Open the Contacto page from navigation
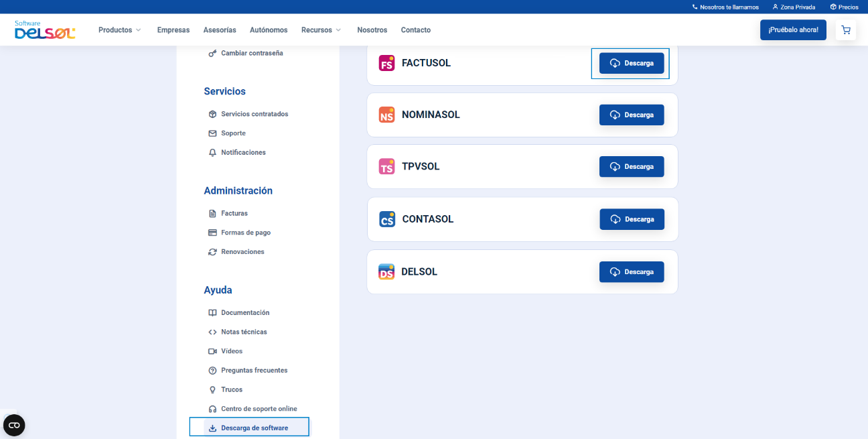Screen dimensions: 868x439 pyautogui.click(x=415, y=29)
